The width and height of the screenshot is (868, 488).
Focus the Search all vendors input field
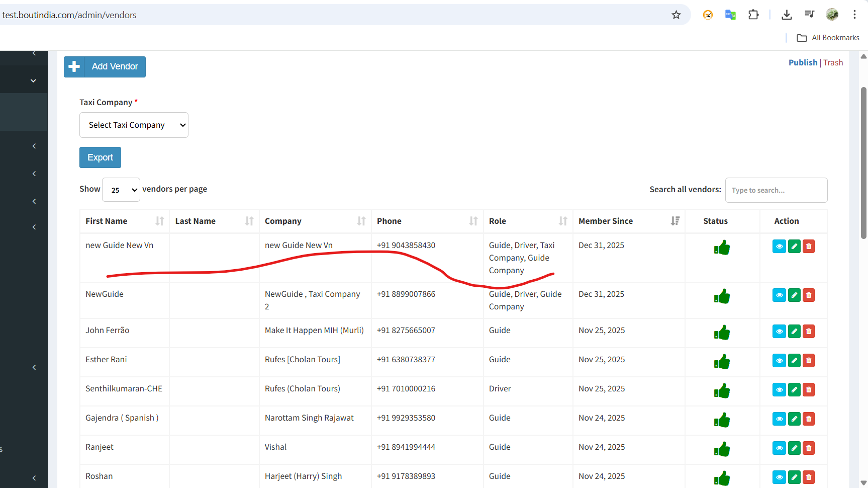pos(776,190)
